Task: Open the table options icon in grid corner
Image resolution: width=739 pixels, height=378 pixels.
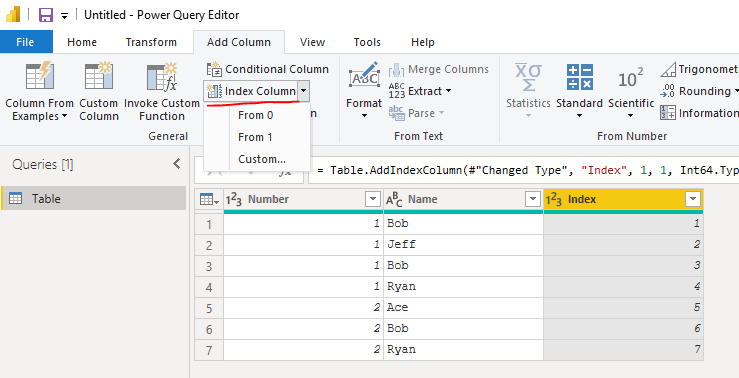Action: [x=209, y=200]
